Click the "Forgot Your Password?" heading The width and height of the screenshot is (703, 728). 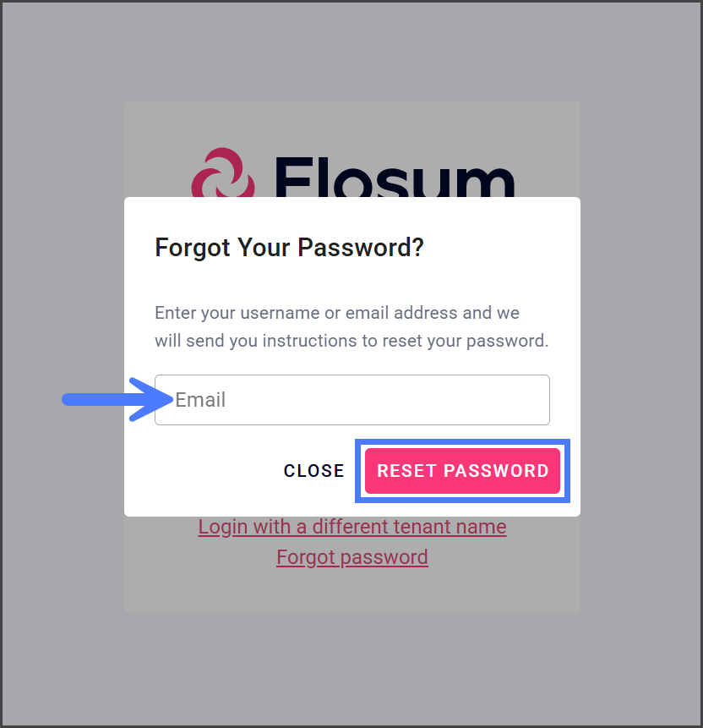click(x=289, y=248)
